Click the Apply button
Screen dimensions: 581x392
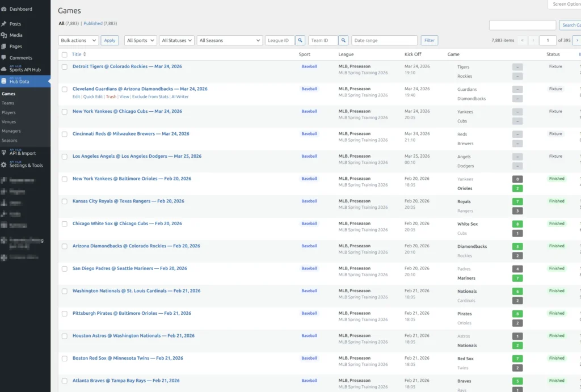110,40
